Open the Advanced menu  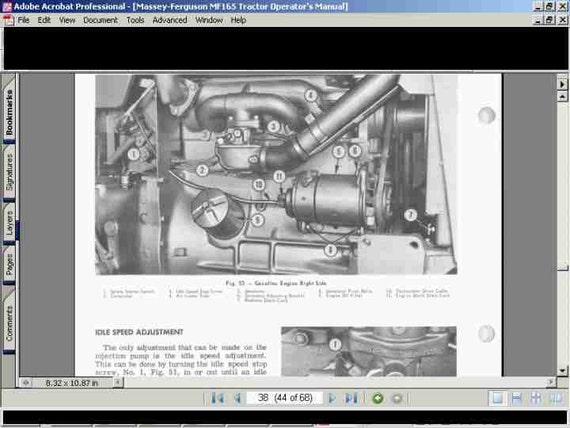coord(169,20)
